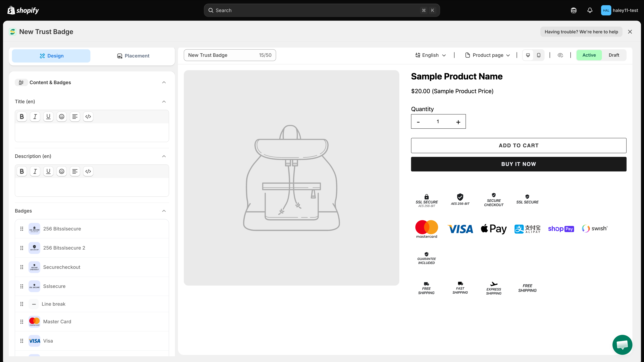644x362 pixels.
Task: Click Bold icon in Description editor
Action: pyautogui.click(x=22, y=171)
